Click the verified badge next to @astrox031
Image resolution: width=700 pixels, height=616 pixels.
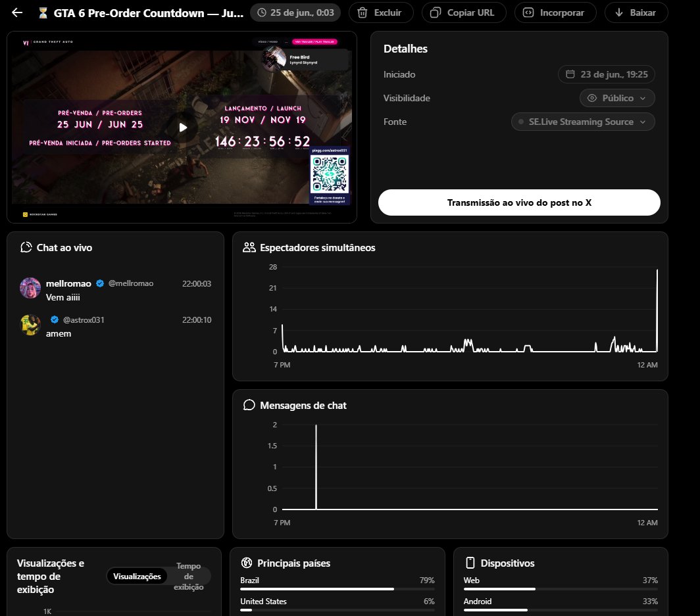[x=55, y=320]
